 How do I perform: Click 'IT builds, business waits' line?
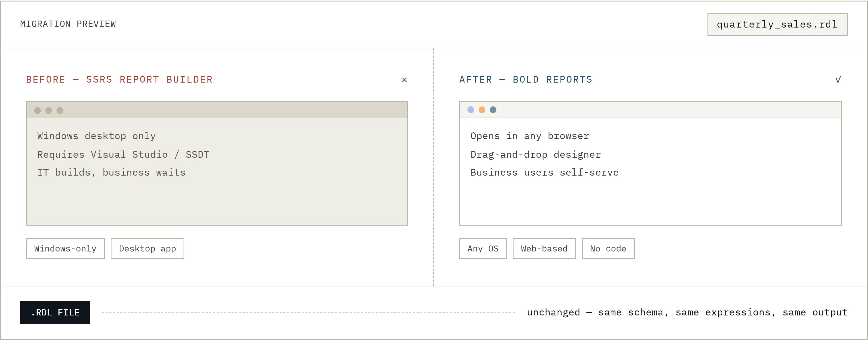[111, 172]
